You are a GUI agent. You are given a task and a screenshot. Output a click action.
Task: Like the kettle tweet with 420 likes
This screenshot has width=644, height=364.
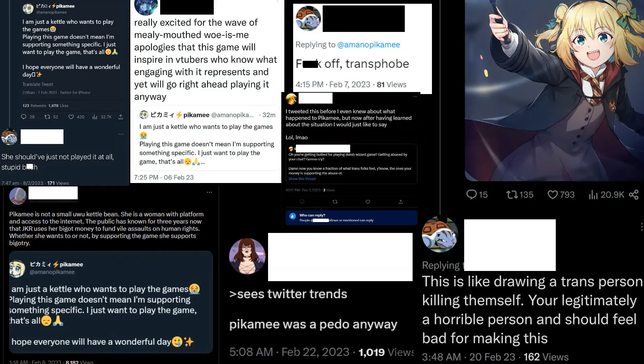click(71, 117)
